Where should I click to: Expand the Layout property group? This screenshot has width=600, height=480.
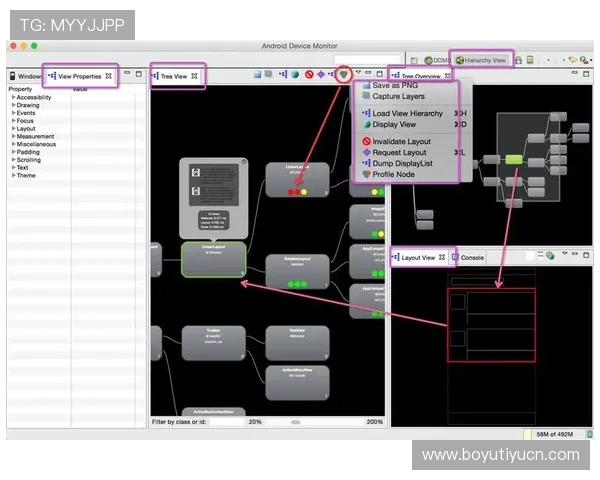coord(13,128)
